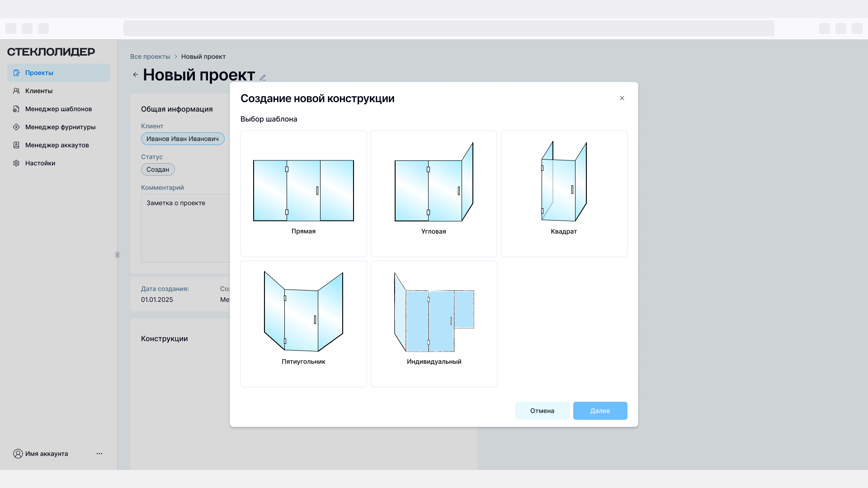Click the Проекты sidebar icon

[x=16, y=73]
